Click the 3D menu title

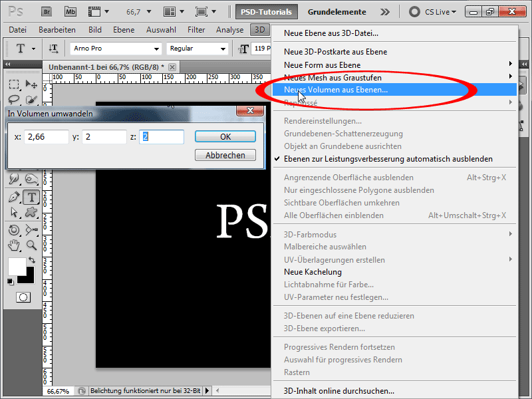tap(259, 30)
